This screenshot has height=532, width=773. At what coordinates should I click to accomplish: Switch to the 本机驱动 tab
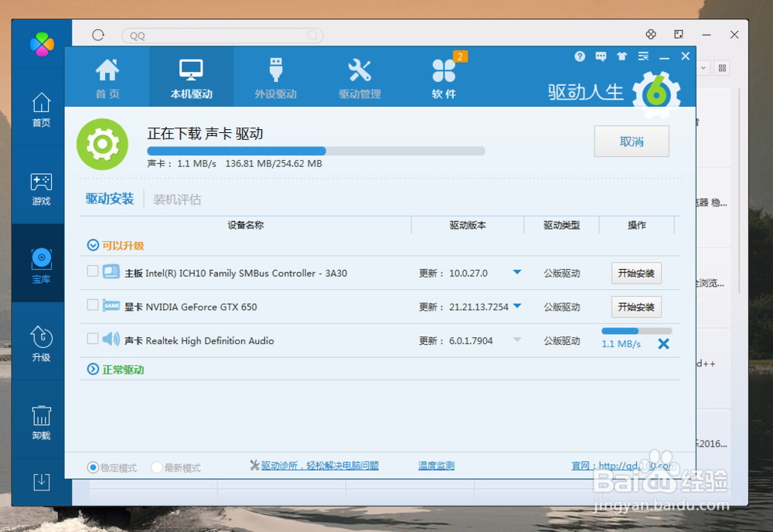(192, 76)
